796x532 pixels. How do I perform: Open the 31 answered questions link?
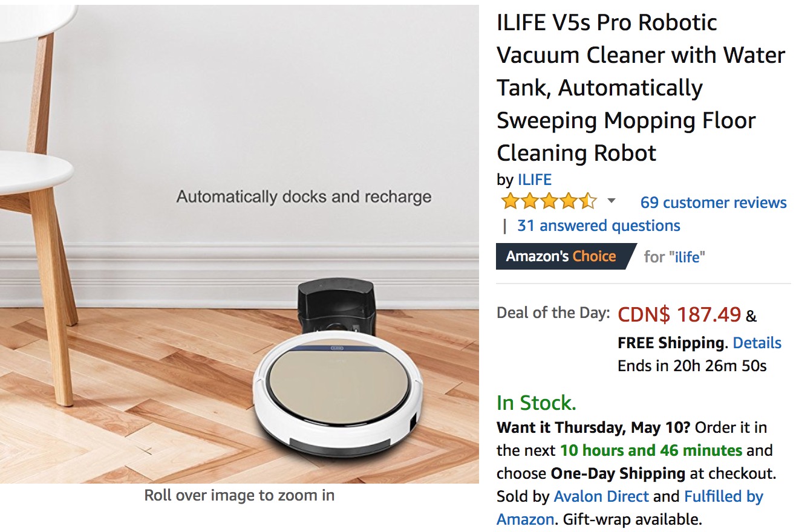click(598, 225)
